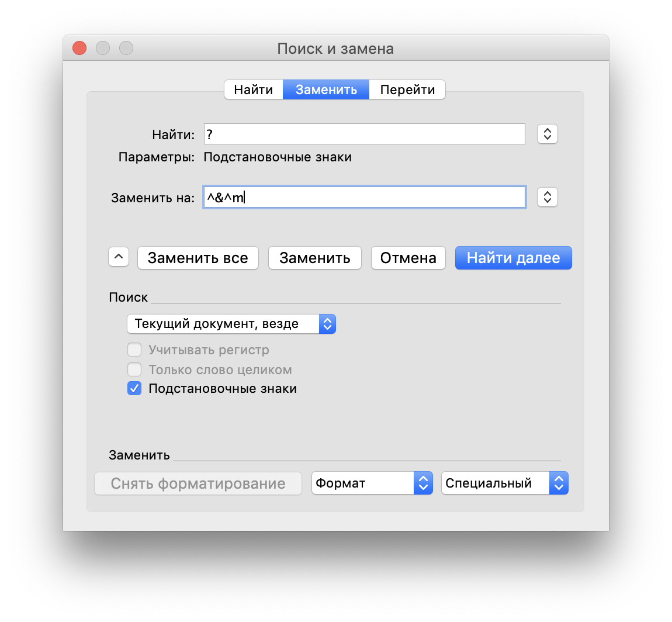Open the Текущий документ, везде dropdown
672x622 pixels.
pos(231,324)
